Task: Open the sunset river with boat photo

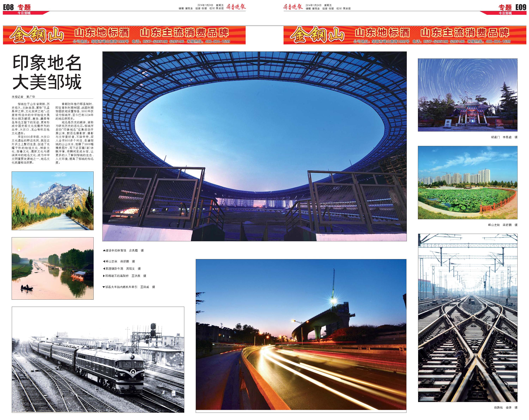Action: 53,268
